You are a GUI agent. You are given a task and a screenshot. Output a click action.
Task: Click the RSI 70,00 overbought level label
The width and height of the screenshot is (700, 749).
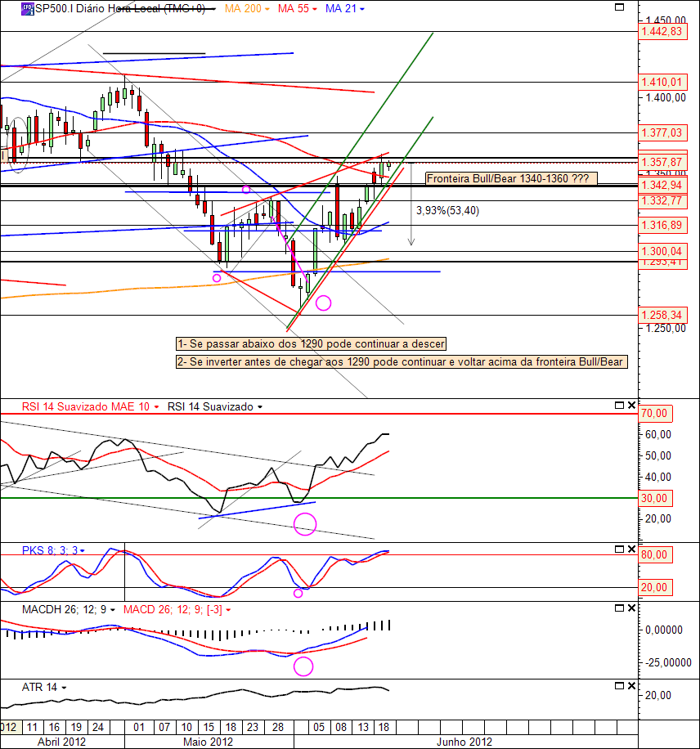[x=656, y=414]
